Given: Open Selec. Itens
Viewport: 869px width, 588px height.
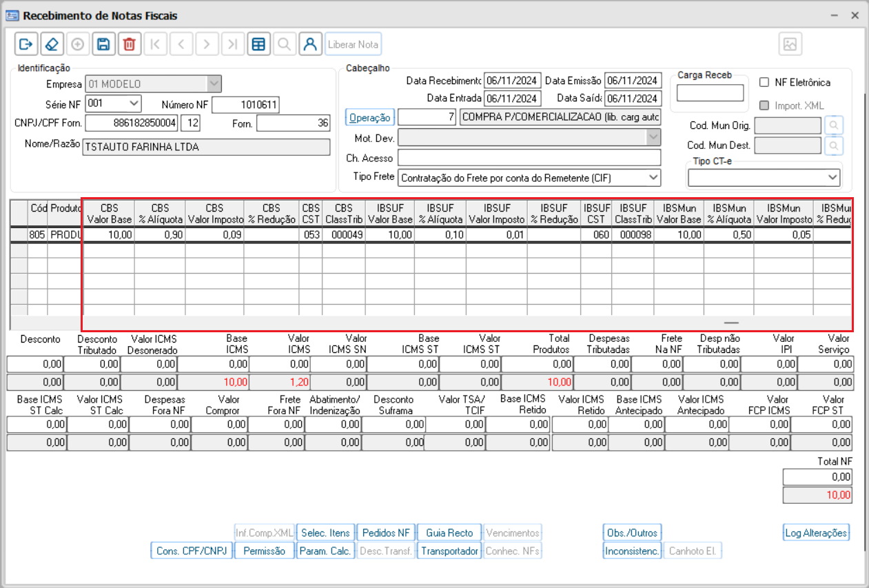Looking at the screenshot, I should (x=325, y=533).
